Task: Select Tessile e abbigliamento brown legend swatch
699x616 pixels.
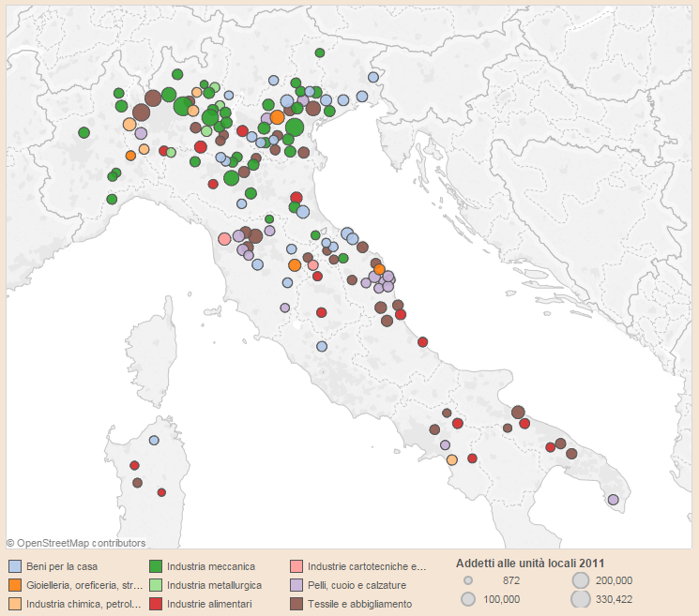Action: click(296, 604)
